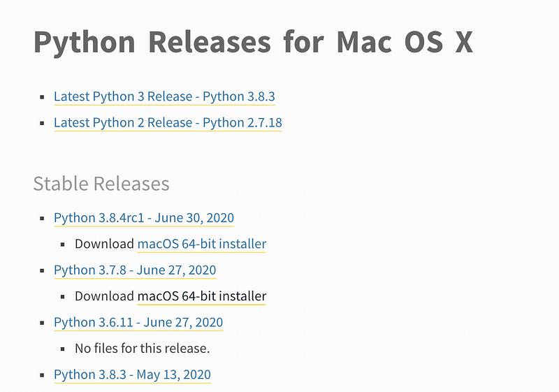Click the "No files for this release." text
This screenshot has width=559, height=392.
143,348
